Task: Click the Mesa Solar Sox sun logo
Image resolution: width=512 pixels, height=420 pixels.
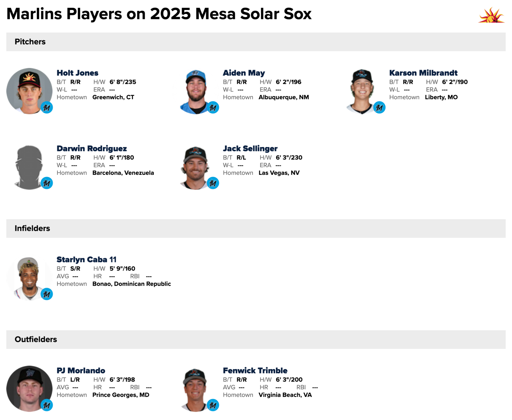Action: click(491, 15)
